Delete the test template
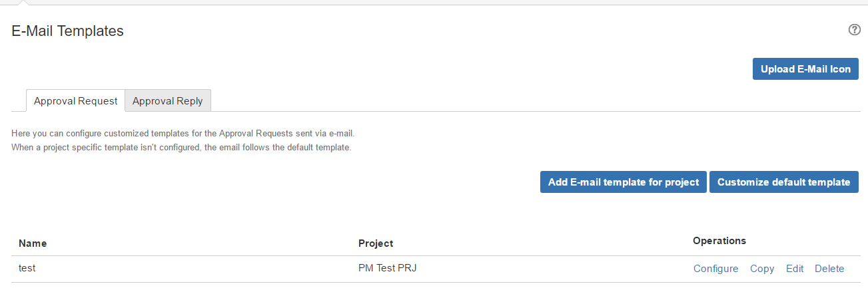The image size is (868, 294). (829, 269)
